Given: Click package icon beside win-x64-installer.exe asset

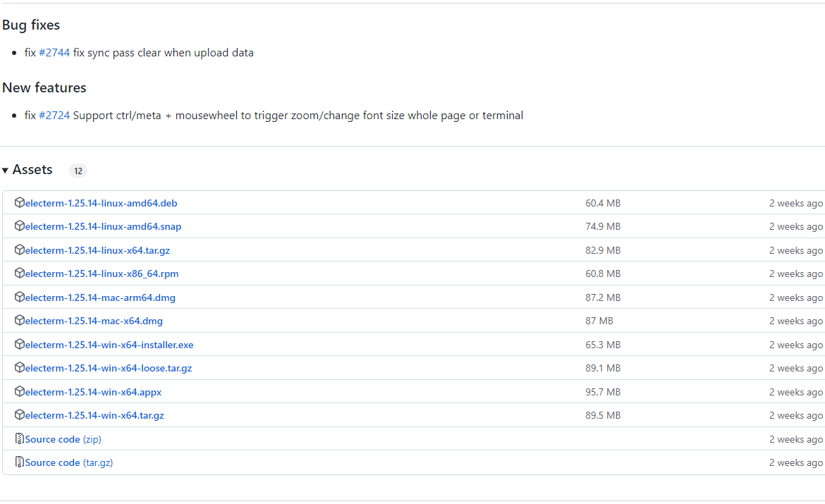Looking at the screenshot, I should pos(20,344).
